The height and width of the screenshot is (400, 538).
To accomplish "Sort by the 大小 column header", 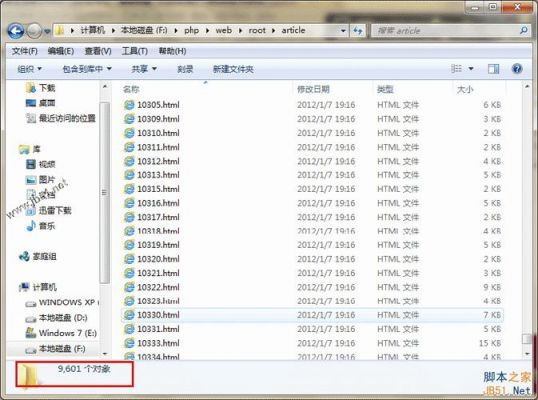I will (x=465, y=89).
